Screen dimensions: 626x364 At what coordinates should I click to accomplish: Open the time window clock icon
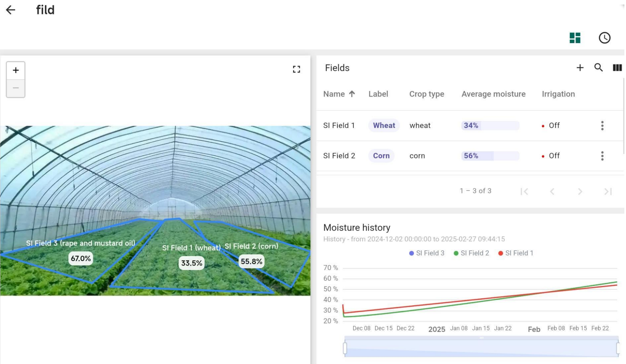pos(604,38)
